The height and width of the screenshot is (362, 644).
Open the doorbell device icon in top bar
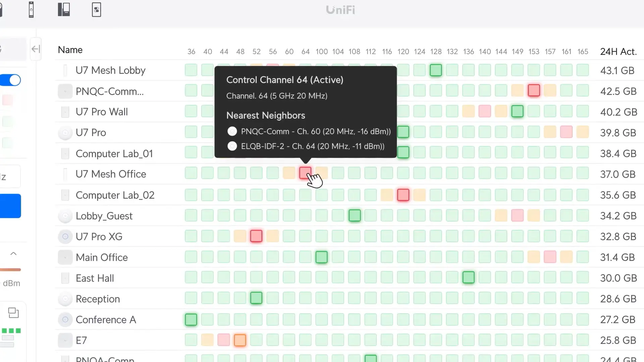coord(31,9)
